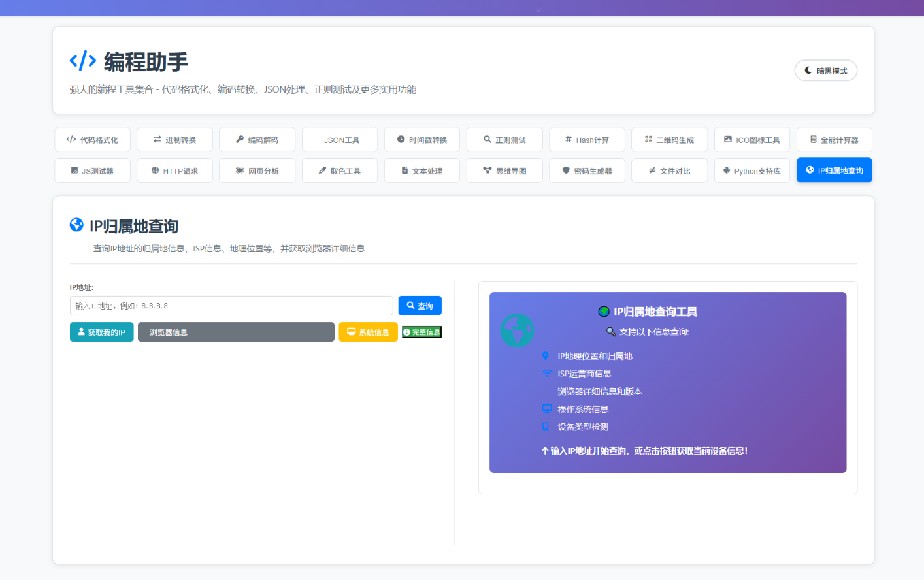Click yellow 系统信息 button
The width and height of the screenshot is (924, 580).
click(368, 332)
